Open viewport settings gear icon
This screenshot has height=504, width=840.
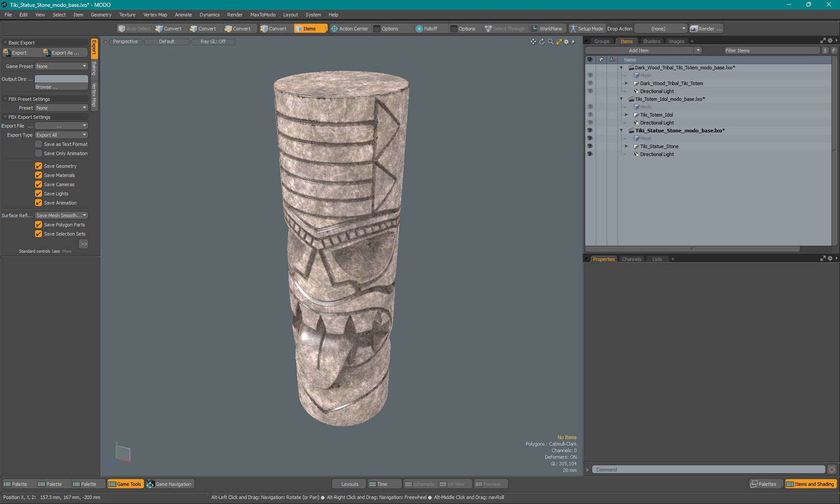pyautogui.click(x=567, y=42)
